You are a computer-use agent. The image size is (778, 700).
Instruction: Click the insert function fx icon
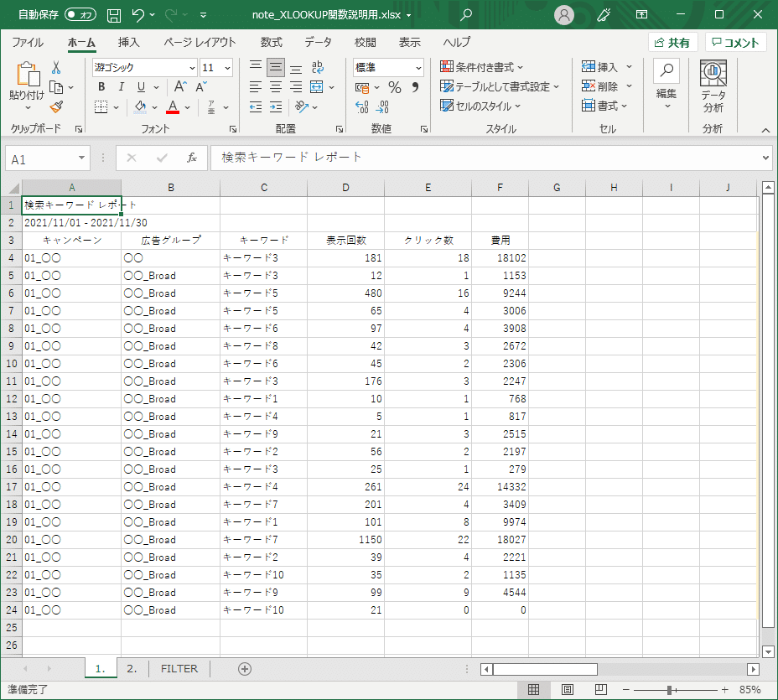click(x=192, y=158)
